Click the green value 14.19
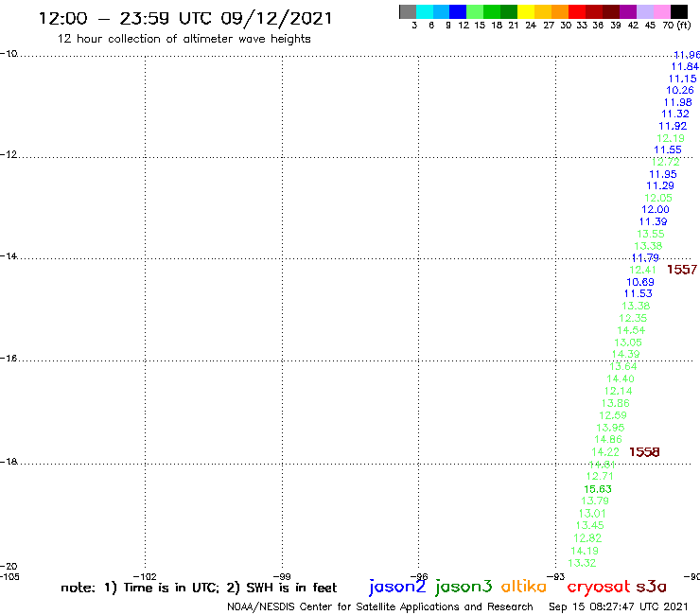This screenshot has height=615, width=700. [585, 551]
